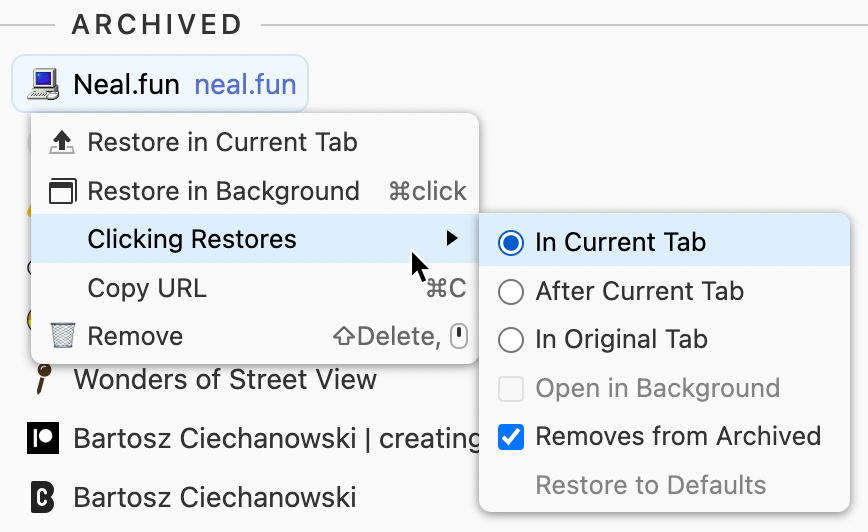Select the In Current Tab radio button
This screenshot has width=868, height=532.
(510, 242)
